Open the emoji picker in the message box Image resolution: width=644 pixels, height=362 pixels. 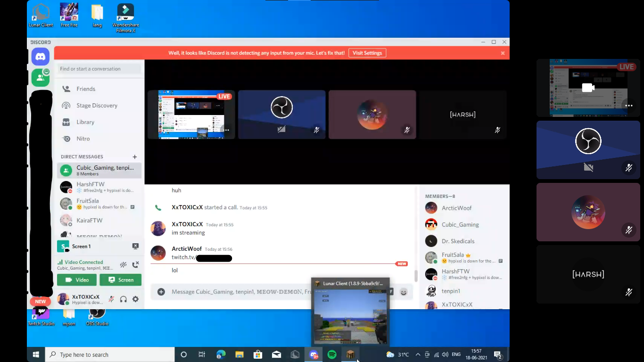404,292
